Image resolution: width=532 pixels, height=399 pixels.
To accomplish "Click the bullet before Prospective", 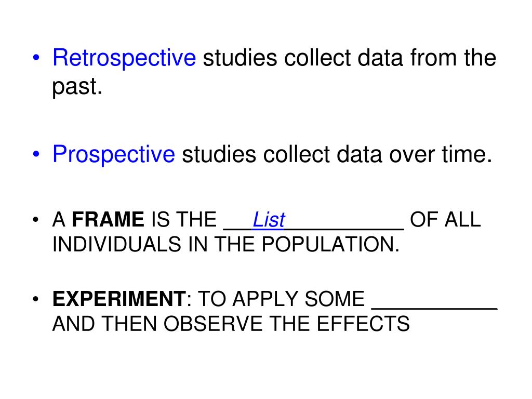I will tap(36, 155).
